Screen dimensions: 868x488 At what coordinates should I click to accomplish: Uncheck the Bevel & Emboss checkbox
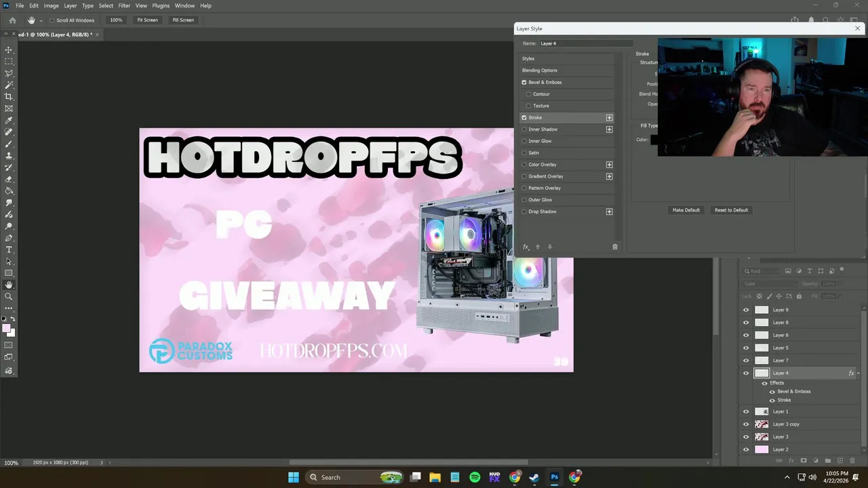point(524,82)
